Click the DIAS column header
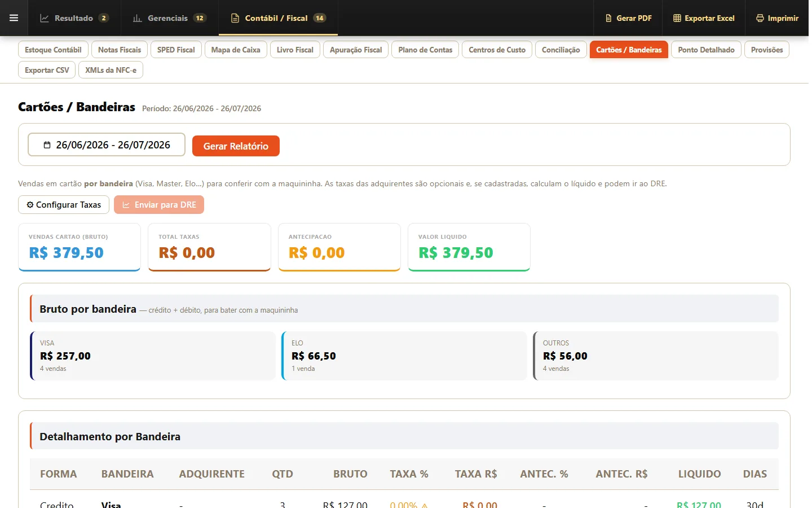This screenshot has height=508, width=812. (755, 474)
